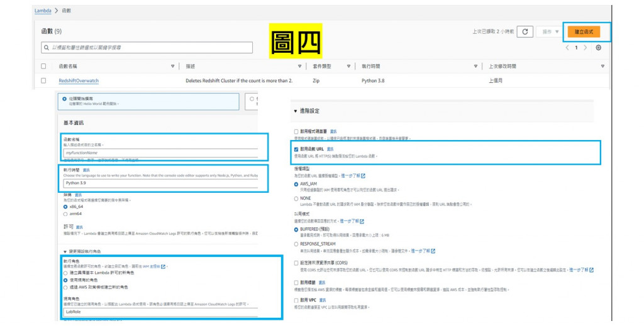The width and height of the screenshot is (644, 326).
Task: Click the Deletes Redshift Cluster description cell
Action: click(239, 81)
